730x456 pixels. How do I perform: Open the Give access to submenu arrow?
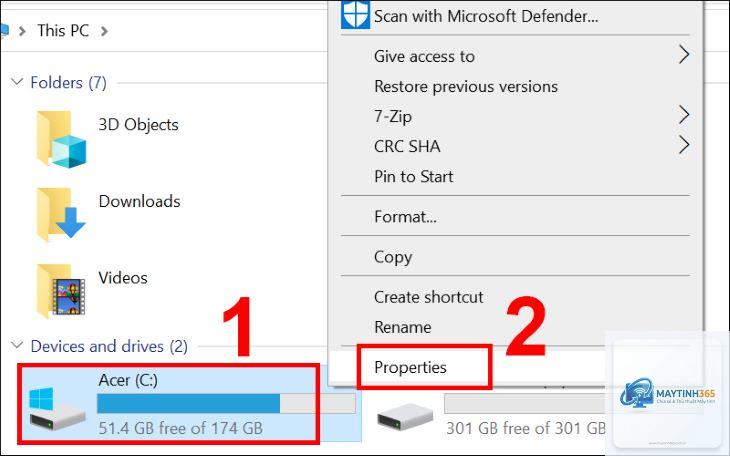pyautogui.click(x=683, y=55)
